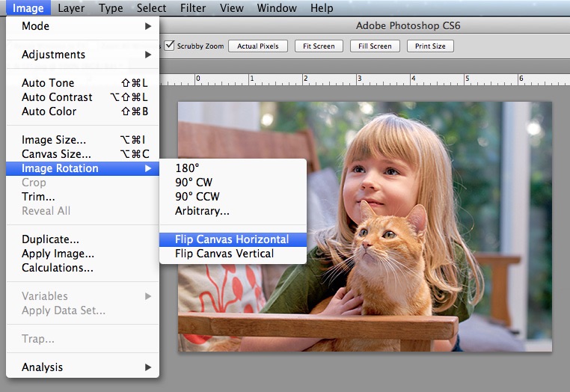Enable the Scrubby Zoom checkbox
570x392 pixels.
pos(170,46)
